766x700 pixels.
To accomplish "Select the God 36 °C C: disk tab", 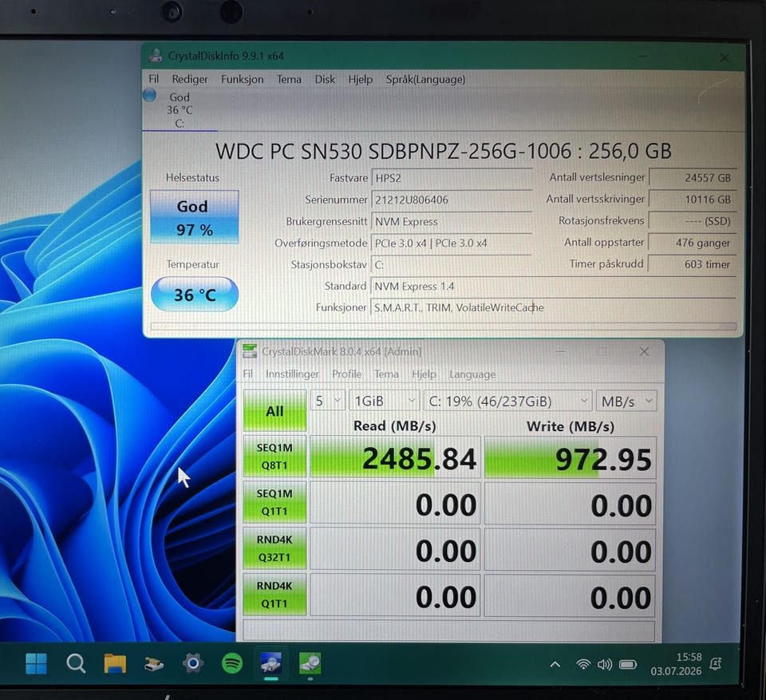I will coord(180,110).
